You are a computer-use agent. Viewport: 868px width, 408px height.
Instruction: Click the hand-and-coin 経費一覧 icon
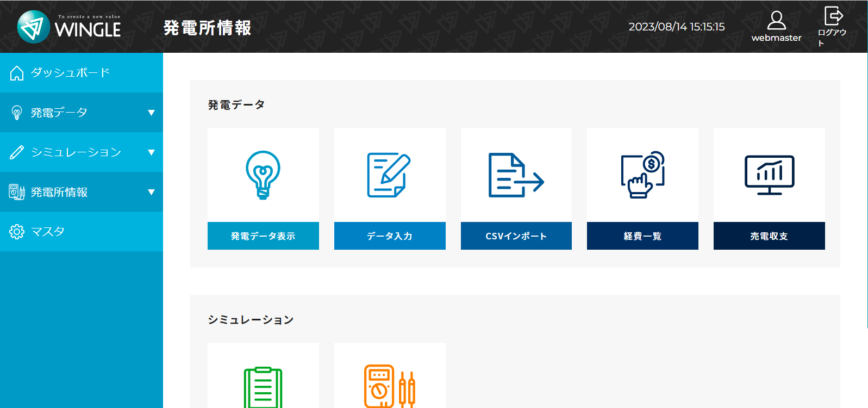[x=642, y=175]
